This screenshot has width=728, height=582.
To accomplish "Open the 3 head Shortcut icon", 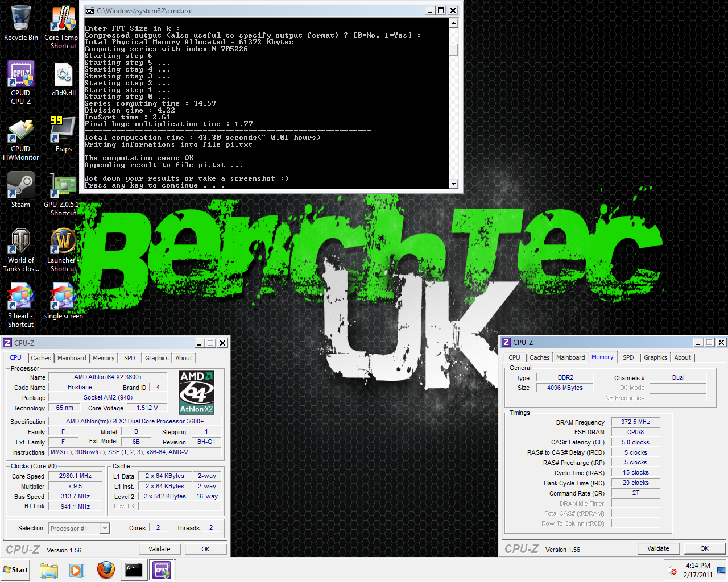I will pos(21,305).
